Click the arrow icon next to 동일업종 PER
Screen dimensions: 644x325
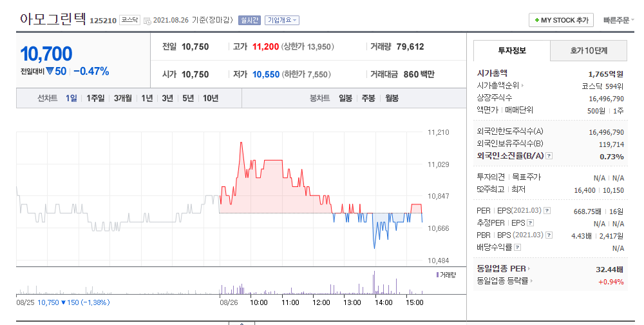click(529, 269)
